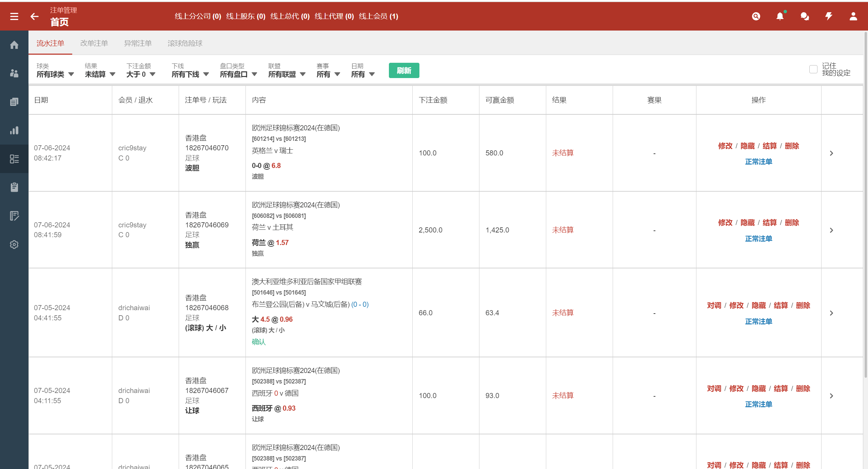This screenshot has width=868, height=469.
Task: Open the 盘口类型 所有盘口 dropdown
Action: pyautogui.click(x=238, y=70)
